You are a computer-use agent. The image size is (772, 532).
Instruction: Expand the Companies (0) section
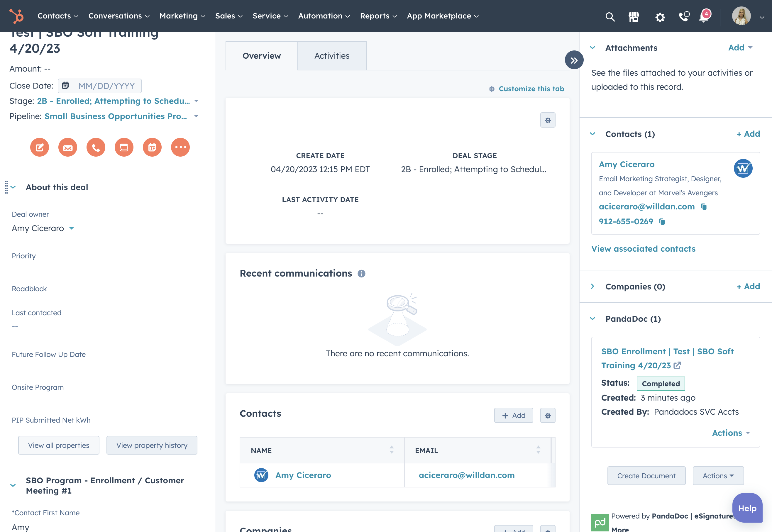(x=592, y=286)
